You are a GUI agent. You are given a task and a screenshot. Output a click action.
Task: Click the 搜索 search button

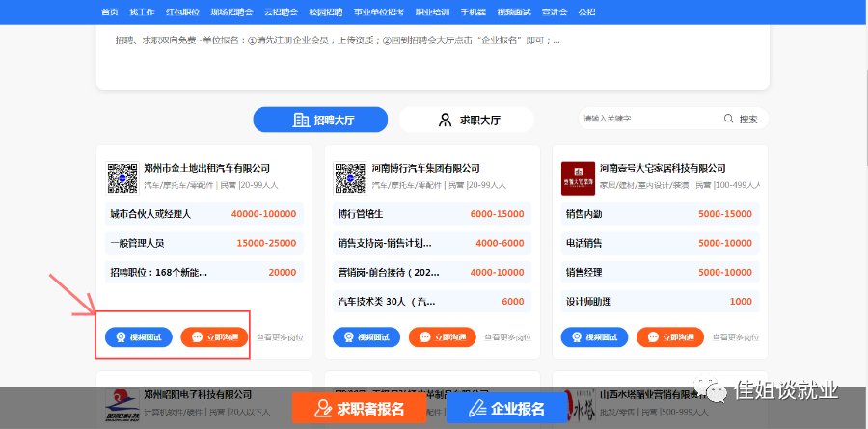coord(742,119)
